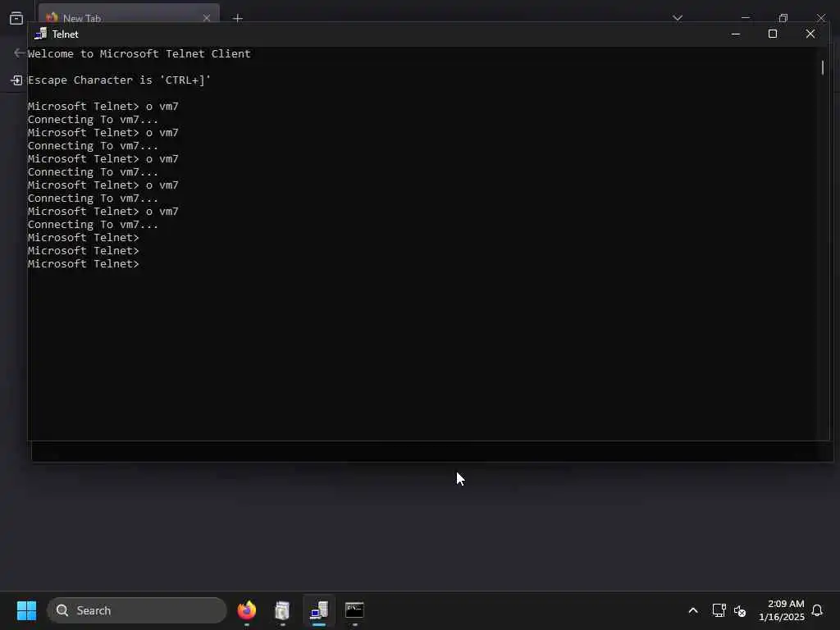
Task: Click the taskbar Search box
Action: (x=137, y=610)
